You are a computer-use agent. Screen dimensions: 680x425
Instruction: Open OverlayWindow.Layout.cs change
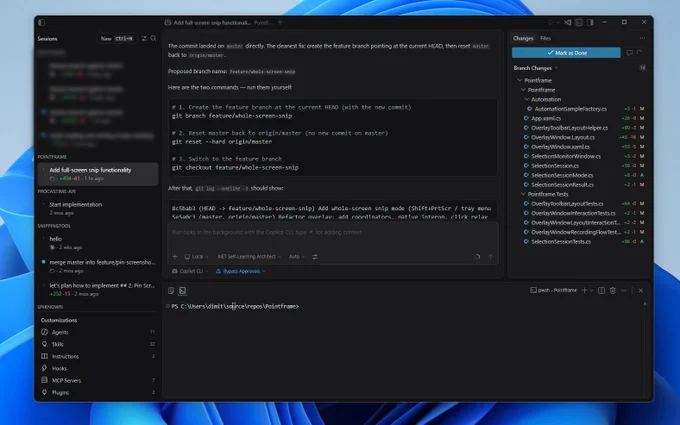point(562,137)
